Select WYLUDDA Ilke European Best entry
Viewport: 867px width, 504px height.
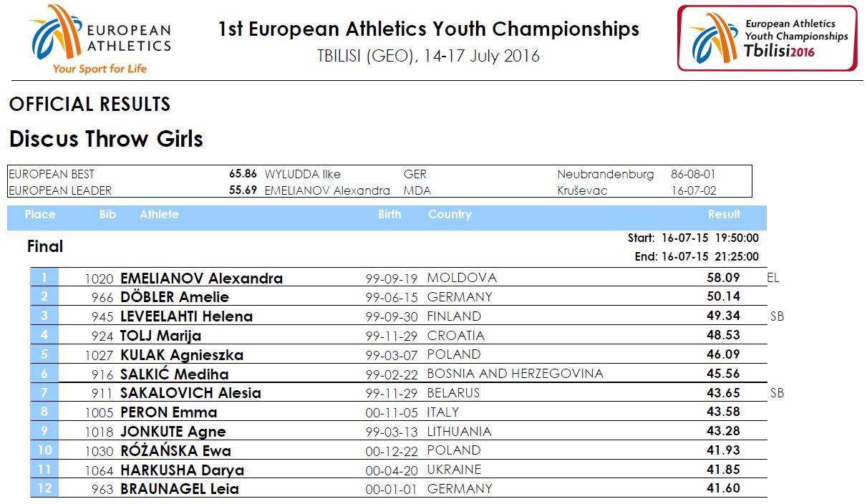[x=303, y=174]
